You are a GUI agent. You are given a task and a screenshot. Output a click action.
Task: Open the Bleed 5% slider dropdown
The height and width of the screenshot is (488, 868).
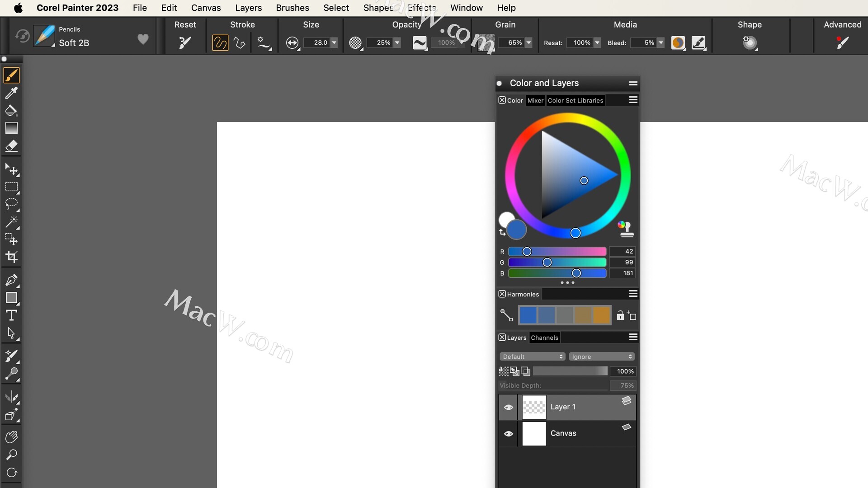click(660, 42)
